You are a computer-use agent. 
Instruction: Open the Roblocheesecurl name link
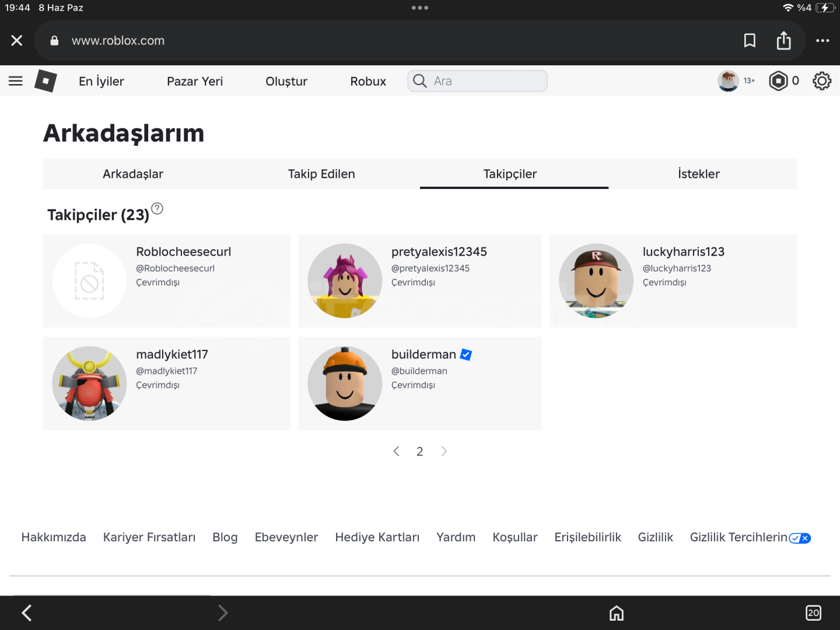click(x=184, y=252)
